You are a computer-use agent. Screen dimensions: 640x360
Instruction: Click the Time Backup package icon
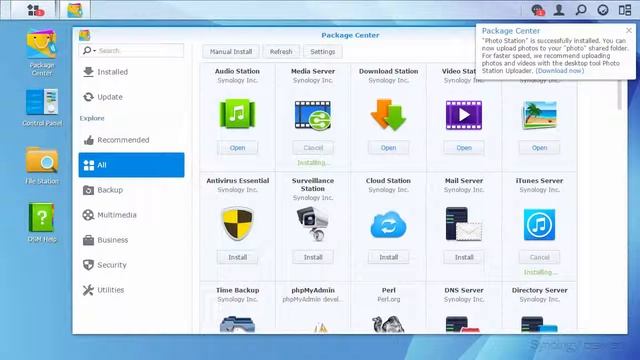[x=237, y=324]
